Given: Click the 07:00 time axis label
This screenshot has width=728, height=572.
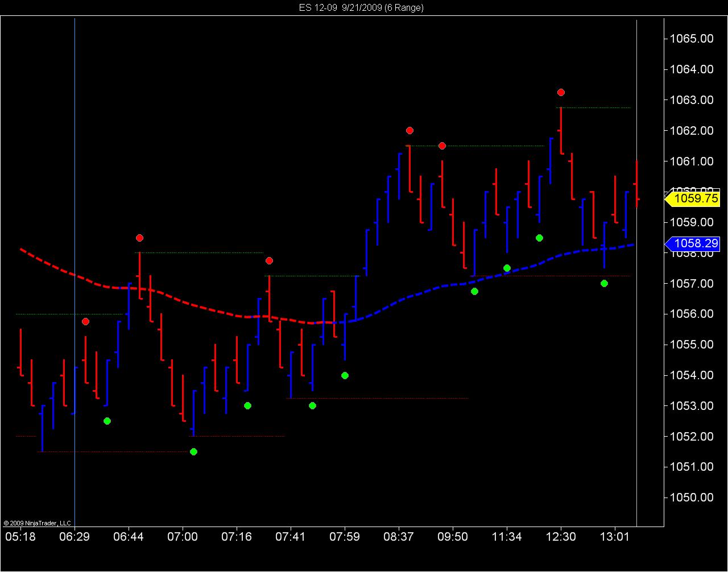Looking at the screenshot, I should point(183,537).
